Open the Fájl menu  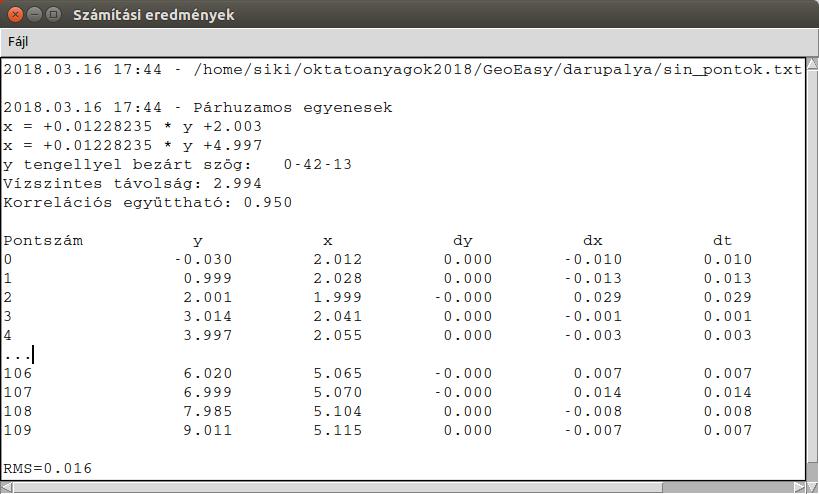coord(18,42)
